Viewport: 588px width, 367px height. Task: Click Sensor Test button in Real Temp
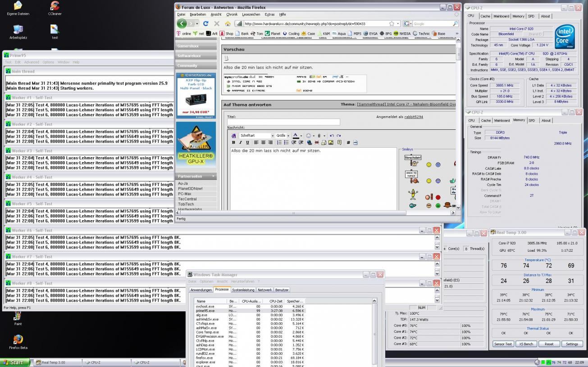tap(503, 344)
